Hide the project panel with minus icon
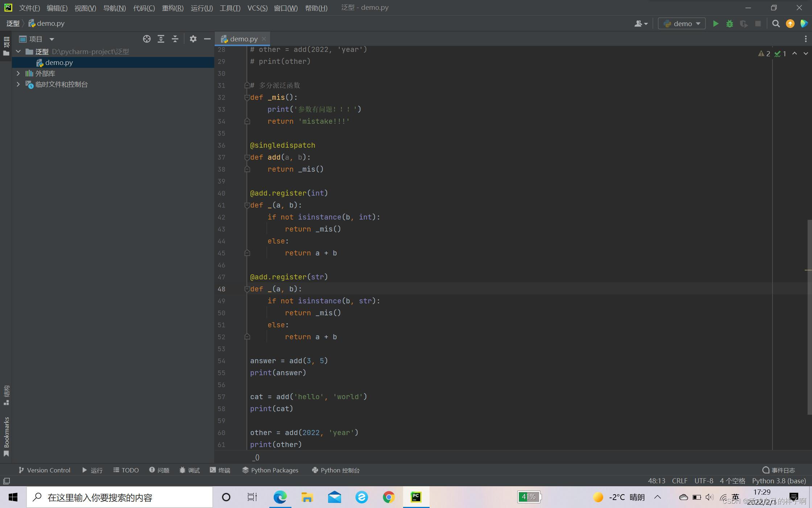The width and height of the screenshot is (812, 508). click(x=207, y=39)
